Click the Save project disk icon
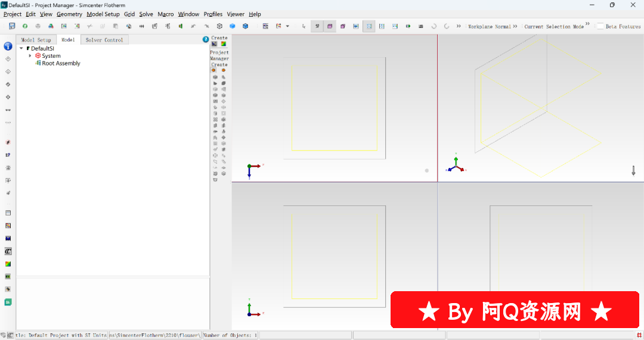The height and width of the screenshot is (340, 644). 12,26
